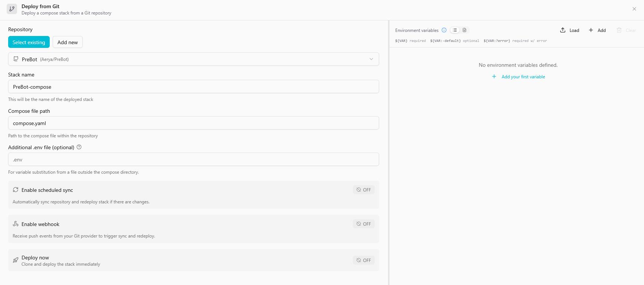Focus the Stack name input field
This screenshot has height=285, width=644.
pos(193,86)
